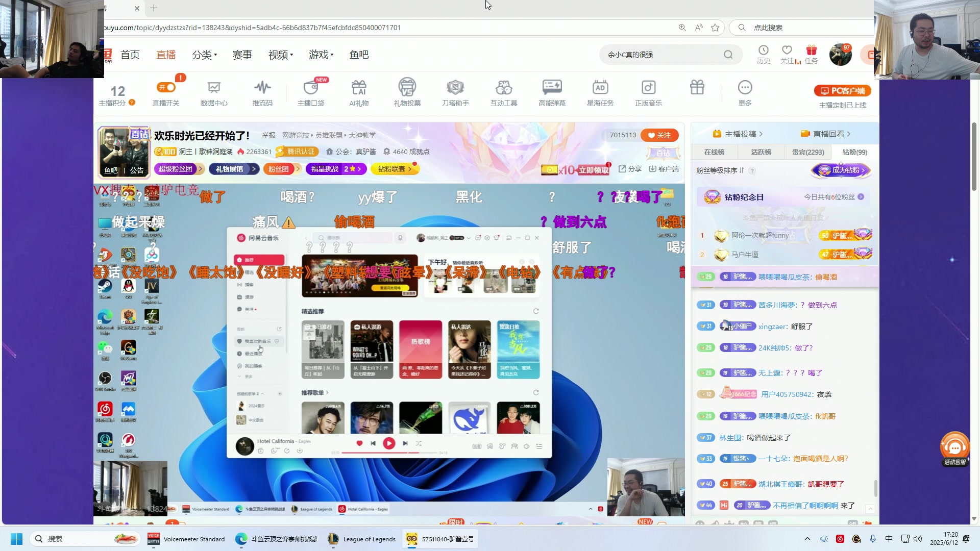Expand the 超级粉丝团 arrow button

(x=180, y=169)
